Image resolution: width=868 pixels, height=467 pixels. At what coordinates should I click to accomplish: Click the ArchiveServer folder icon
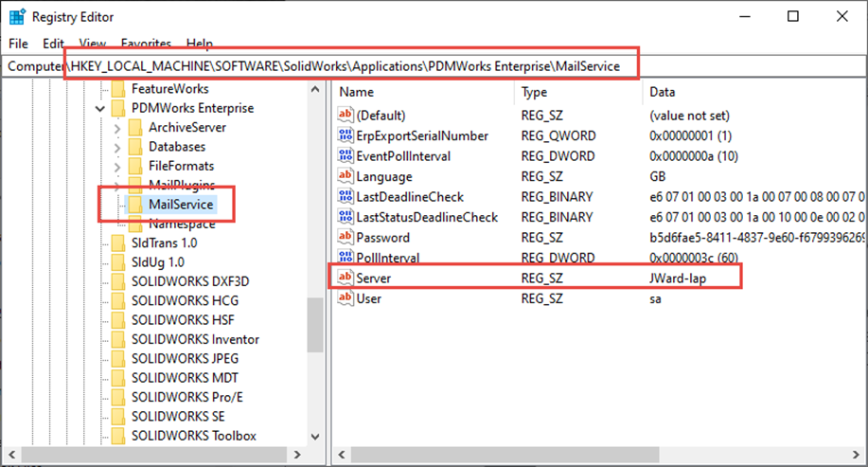pyautogui.click(x=135, y=128)
